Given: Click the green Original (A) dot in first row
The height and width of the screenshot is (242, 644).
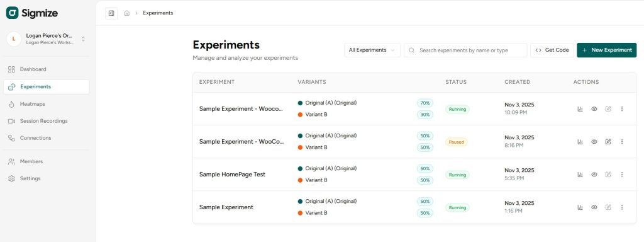Looking at the screenshot, I should 300,103.
